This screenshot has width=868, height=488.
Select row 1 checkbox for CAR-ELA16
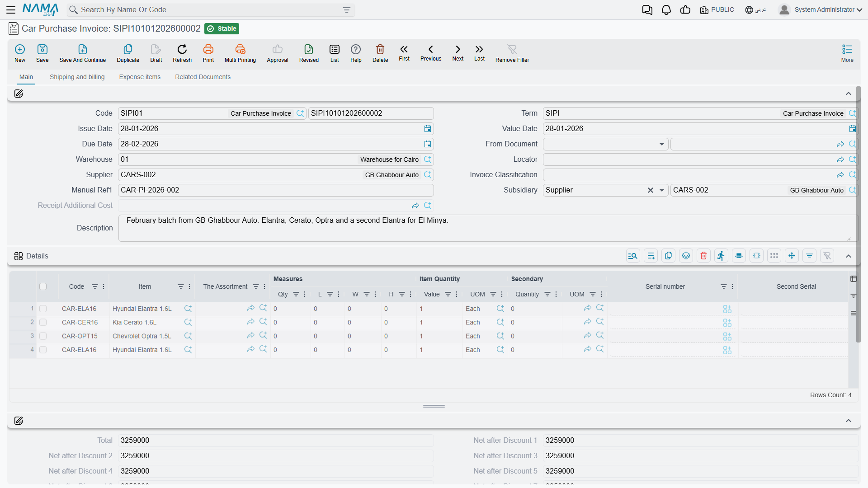43,309
